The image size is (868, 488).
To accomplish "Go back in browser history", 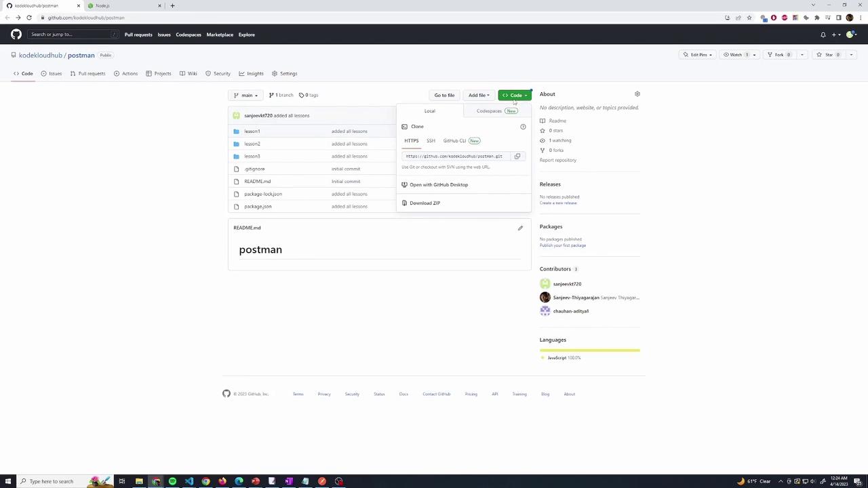I will point(7,18).
